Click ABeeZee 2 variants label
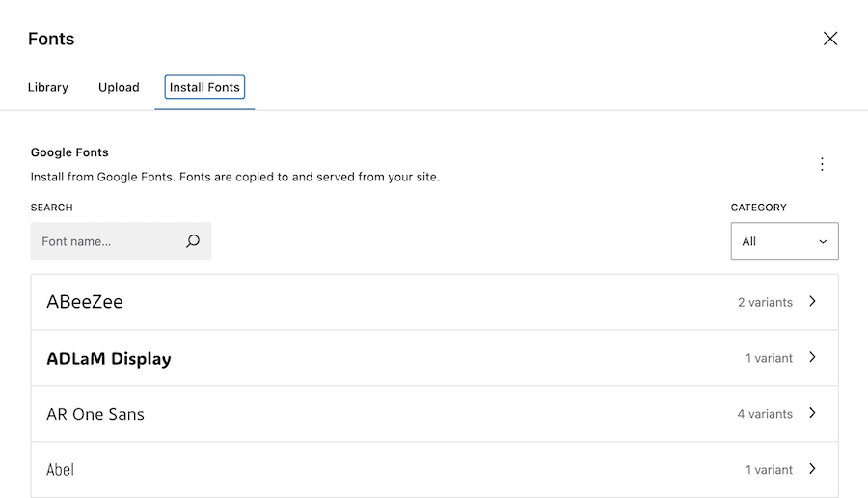The width and height of the screenshot is (868, 498). click(765, 302)
